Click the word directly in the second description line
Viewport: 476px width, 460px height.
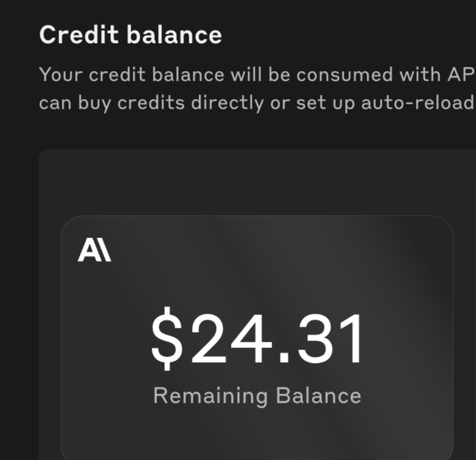[228, 104]
